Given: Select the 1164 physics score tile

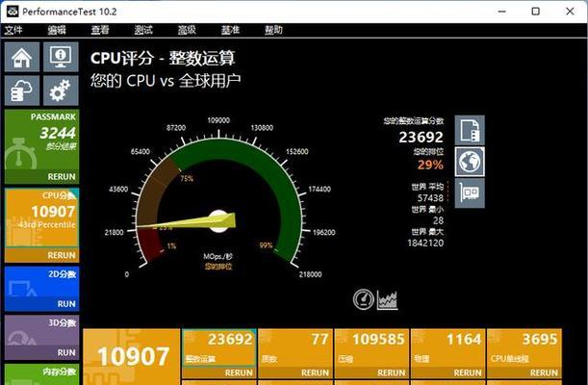Looking at the screenshot, I should [x=448, y=353].
